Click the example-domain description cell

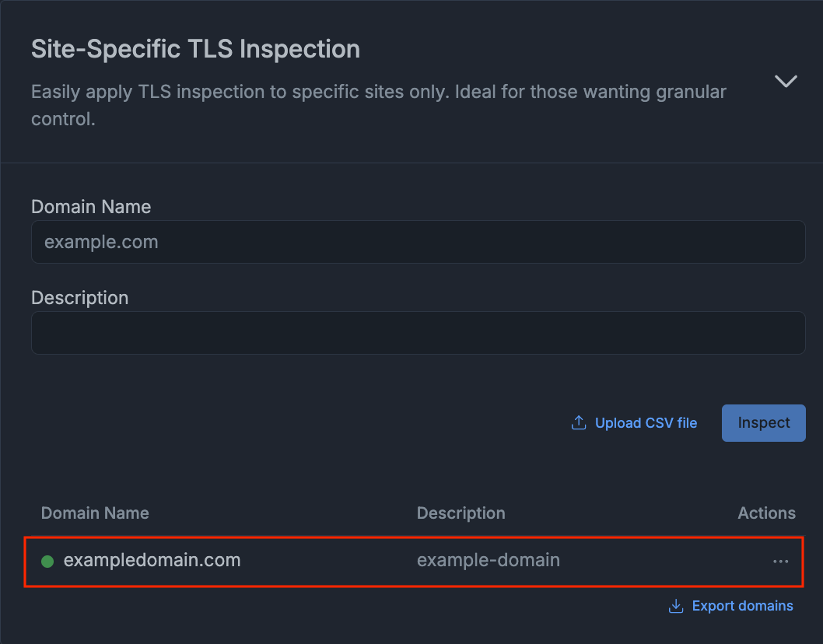coord(488,560)
